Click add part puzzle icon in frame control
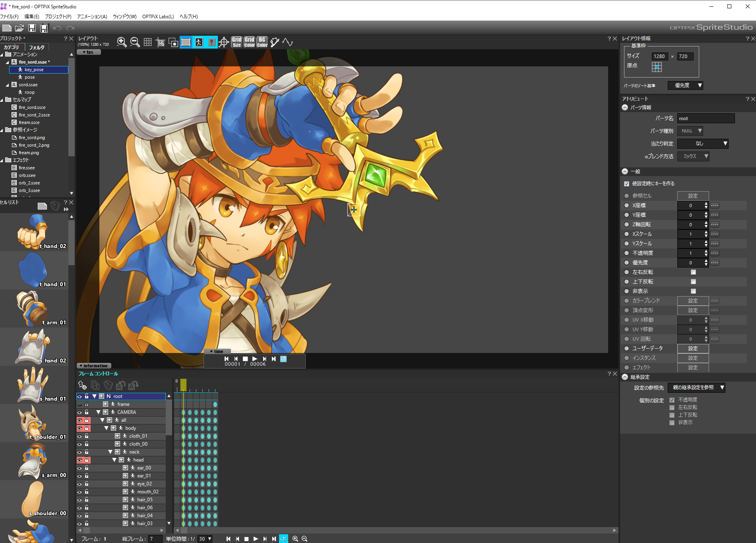 click(x=82, y=385)
